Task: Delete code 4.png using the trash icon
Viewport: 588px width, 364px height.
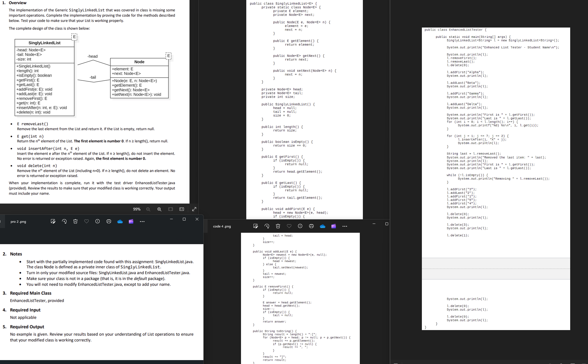Action: (278, 226)
